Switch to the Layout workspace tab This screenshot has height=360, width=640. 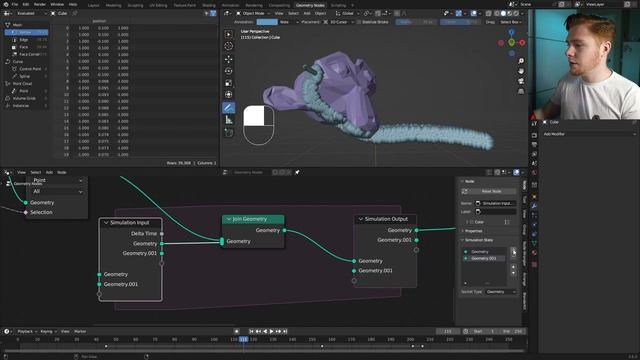pos(93,5)
